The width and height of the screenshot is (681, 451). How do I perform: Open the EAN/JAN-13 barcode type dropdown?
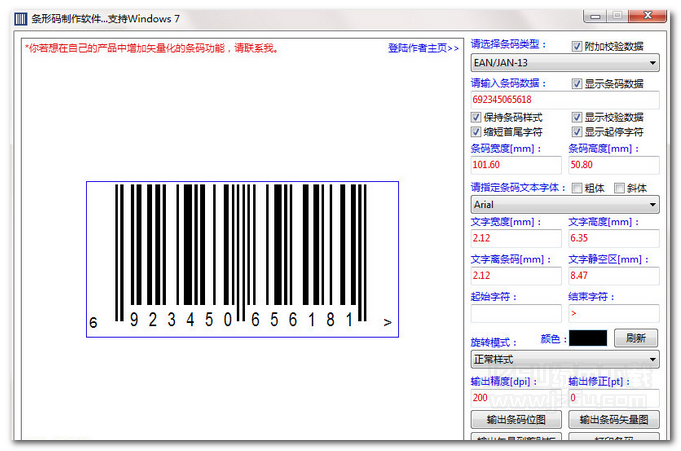[x=565, y=63]
